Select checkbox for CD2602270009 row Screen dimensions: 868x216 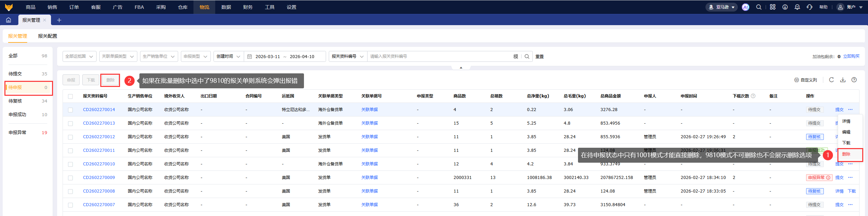pos(70,178)
